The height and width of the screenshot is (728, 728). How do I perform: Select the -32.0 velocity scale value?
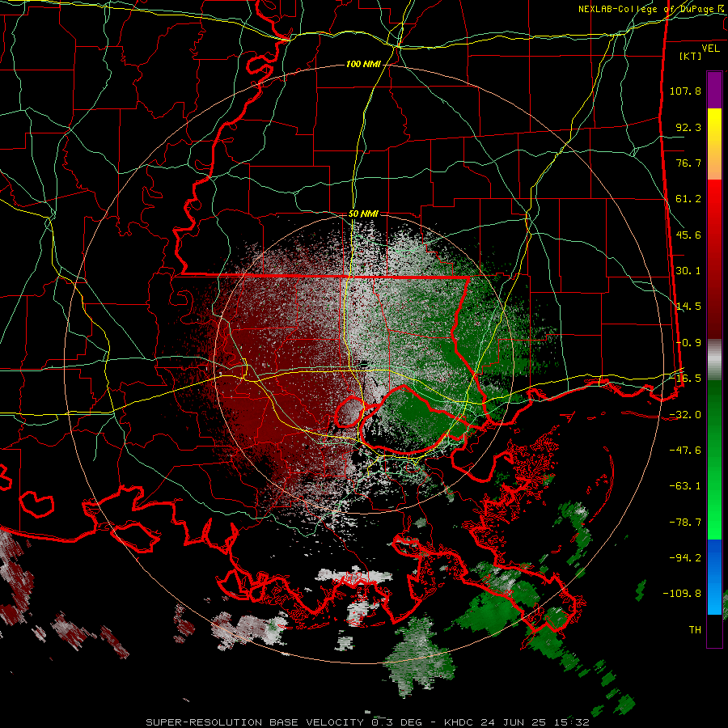pyautogui.click(x=685, y=415)
